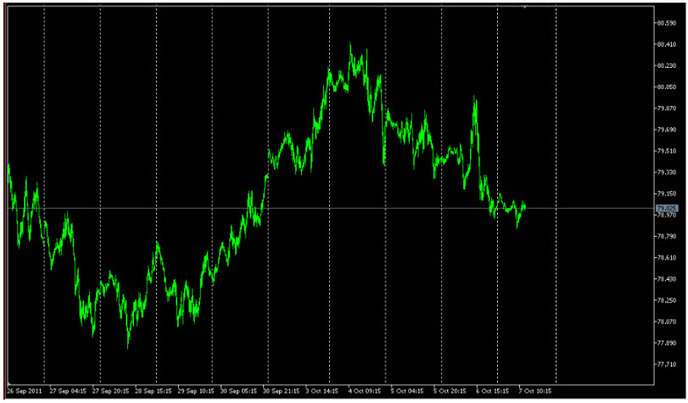
Task: Click the 30 Sep 21:15 time label
Action: coord(281,391)
